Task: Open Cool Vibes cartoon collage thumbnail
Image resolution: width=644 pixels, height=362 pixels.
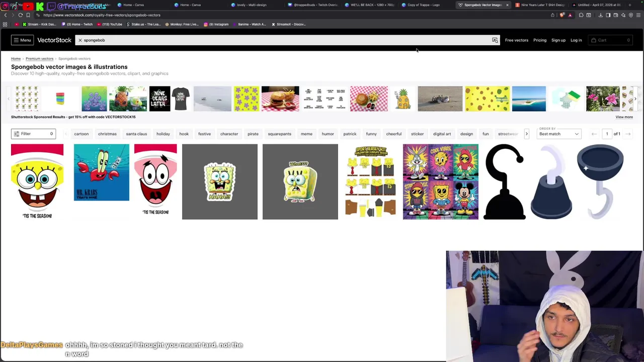Action: pos(441,182)
